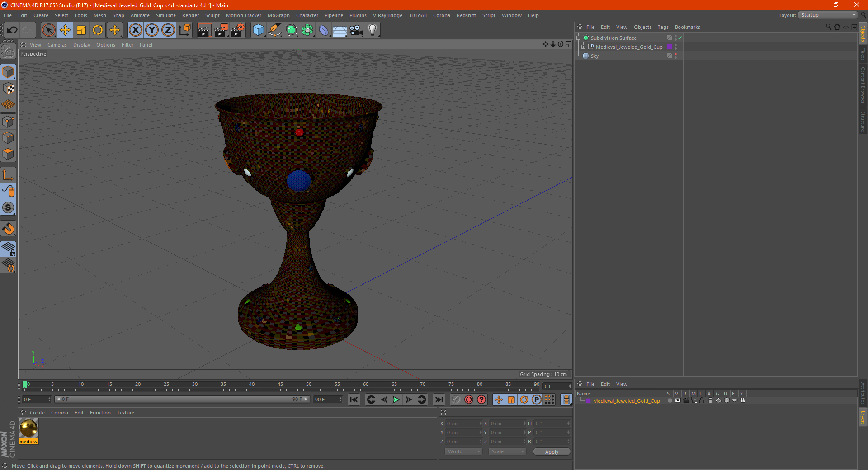
Task: Enable record active objects button
Action: click(456, 399)
